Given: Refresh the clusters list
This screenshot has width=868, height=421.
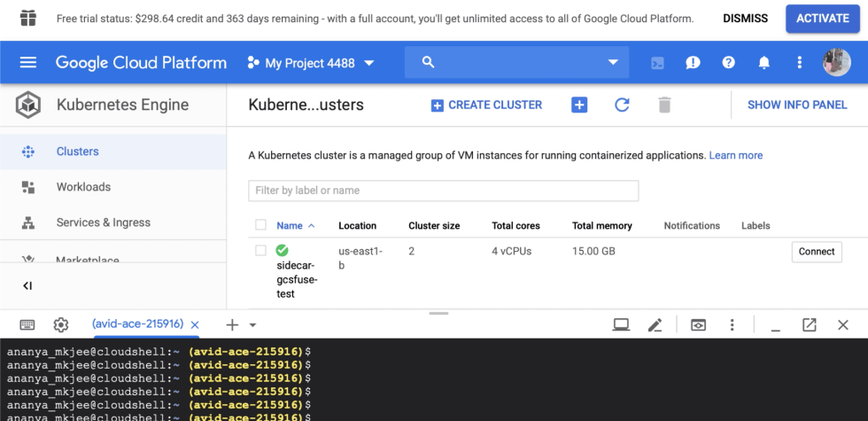Looking at the screenshot, I should click(622, 105).
